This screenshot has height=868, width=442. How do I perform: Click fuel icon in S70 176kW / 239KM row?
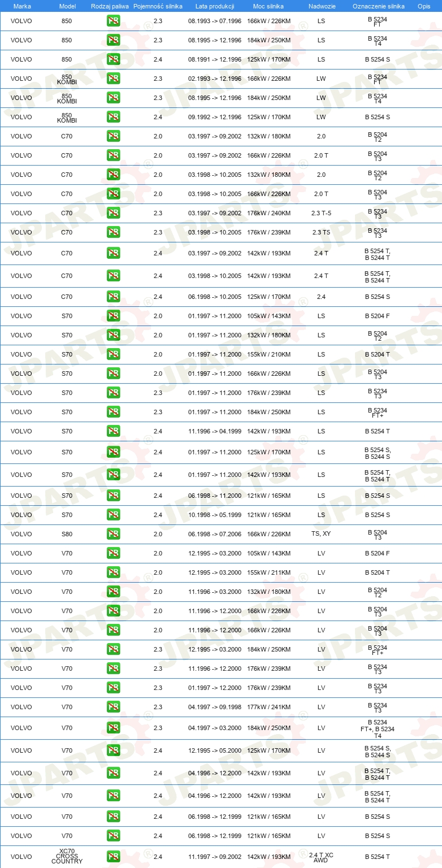pyautogui.click(x=113, y=393)
